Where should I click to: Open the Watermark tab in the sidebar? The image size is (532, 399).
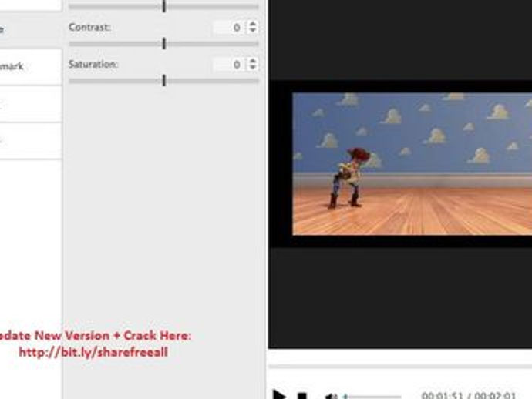pyautogui.click(x=31, y=66)
